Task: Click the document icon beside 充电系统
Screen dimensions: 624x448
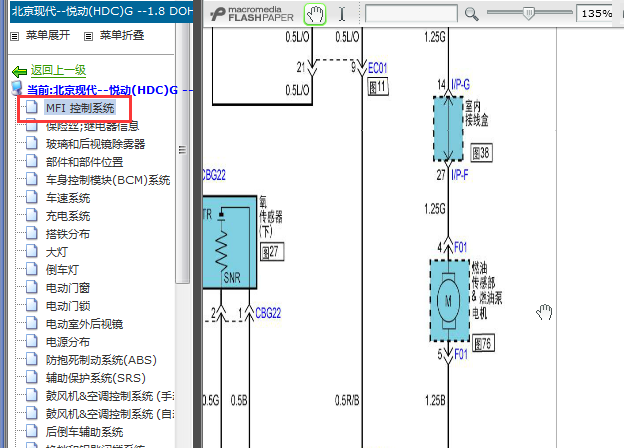Action: (31, 215)
